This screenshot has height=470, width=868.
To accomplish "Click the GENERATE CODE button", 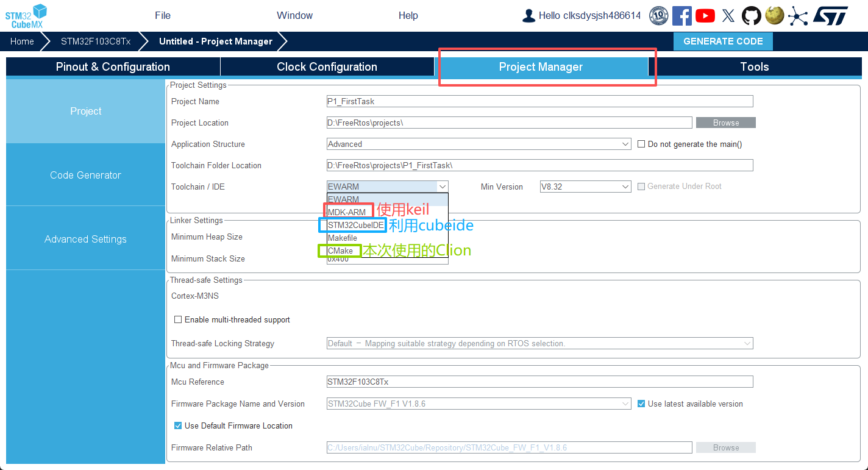I will click(x=723, y=41).
